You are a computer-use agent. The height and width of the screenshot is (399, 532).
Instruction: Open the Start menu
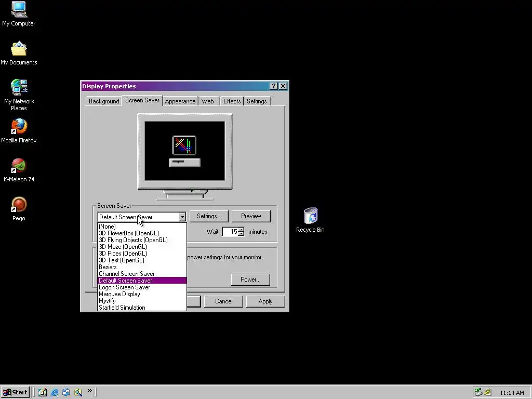15,392
